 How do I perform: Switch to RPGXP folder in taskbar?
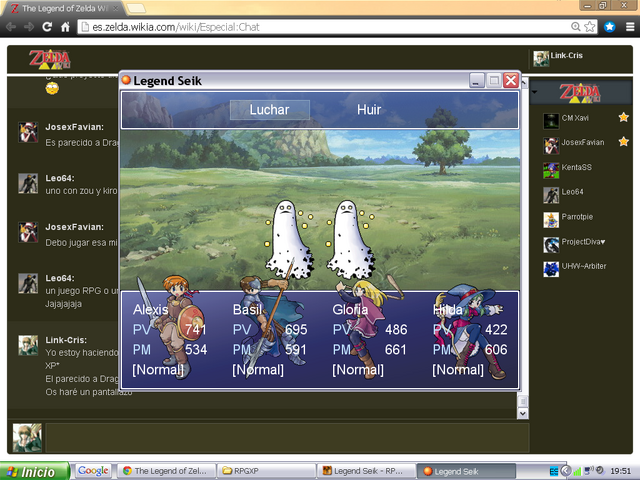click(x=266, y=471)
